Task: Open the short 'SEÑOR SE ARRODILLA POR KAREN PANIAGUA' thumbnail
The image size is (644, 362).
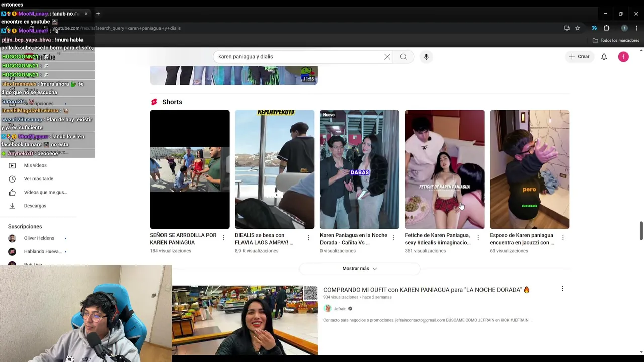Action: tap(190, 169)
